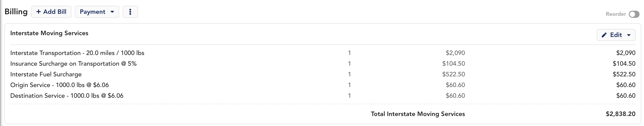Click the pencil icon on Edit
644x126 pixels.
[604, 35]
